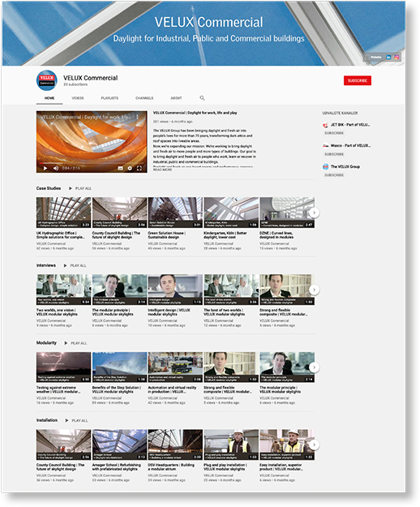Seek using the featured video progress bar
The image size is (420, 507).
tap(92, 163)
